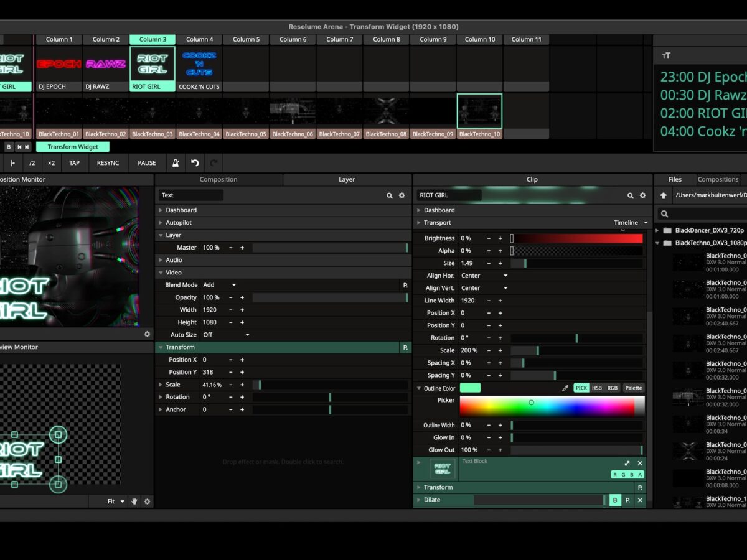Screen dimensions: 747x560
Task: Open Clip panel search magnifier
Action: click(x=631, y=195)
